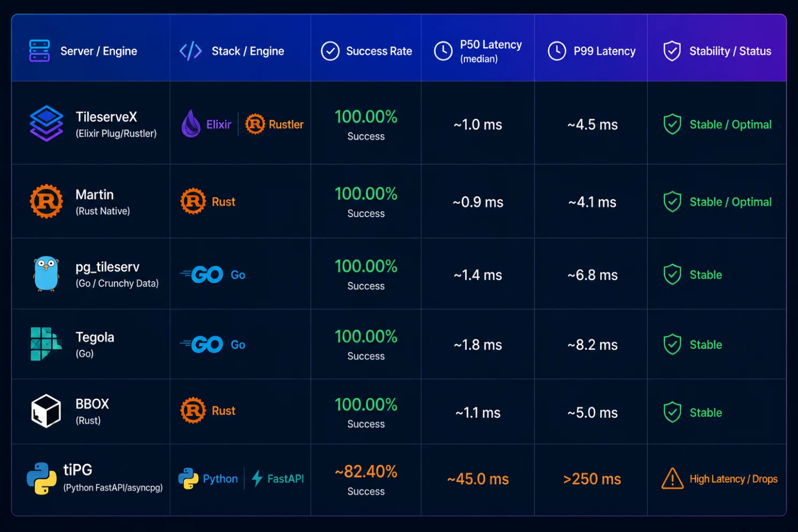Select the 'Success Rate' column header text
The height and width of the screenshot is (532, 798).
click(379, 51)
